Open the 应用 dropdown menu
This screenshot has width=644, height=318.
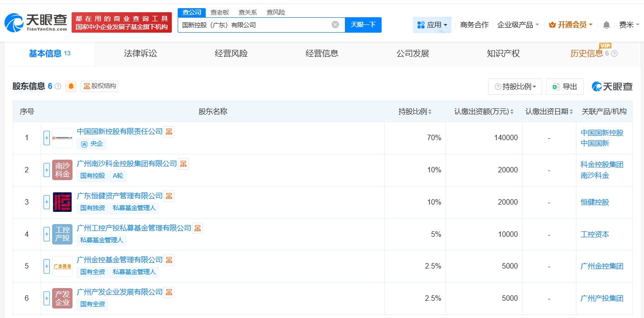pyautogui.click(x=432, y=25)
